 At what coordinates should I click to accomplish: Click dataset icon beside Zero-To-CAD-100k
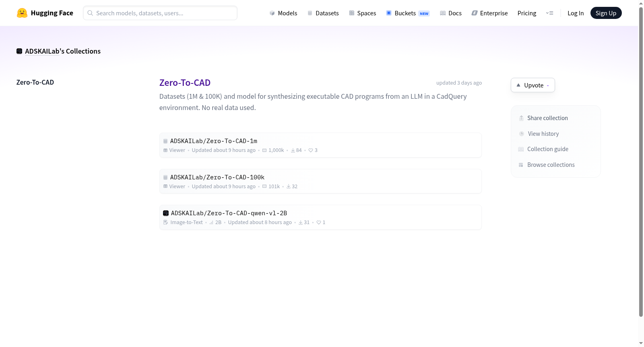point(165,177)
